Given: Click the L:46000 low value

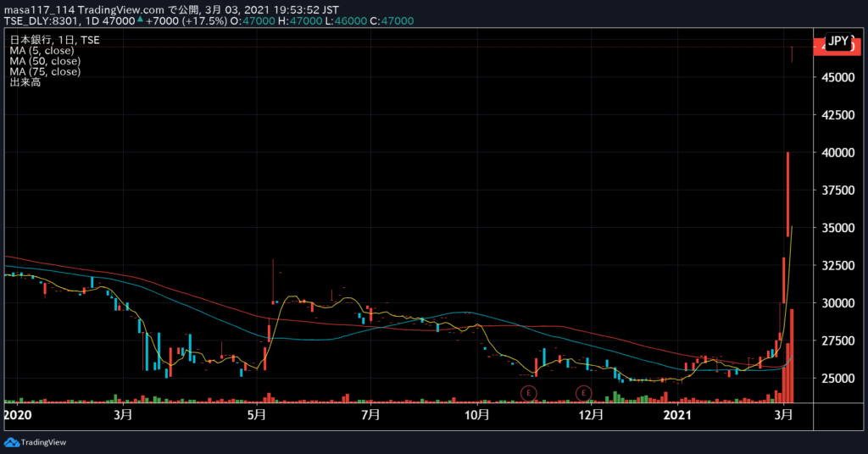Looking at the screenshot, I should point(346,21).
